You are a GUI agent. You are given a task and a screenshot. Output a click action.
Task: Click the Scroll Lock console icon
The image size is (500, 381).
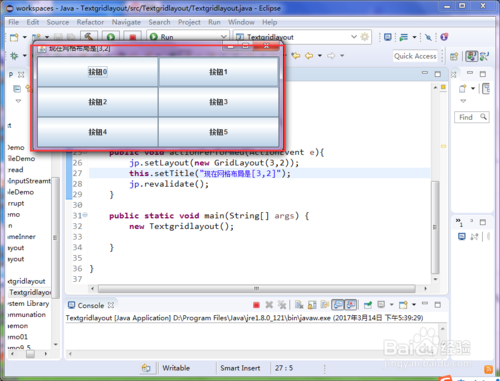tap(312, 305)
